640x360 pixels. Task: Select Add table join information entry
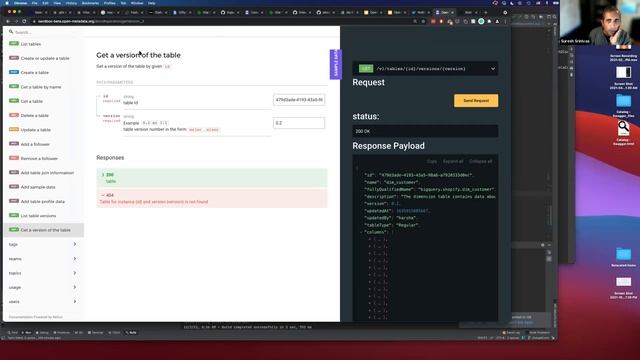[43, 173]
